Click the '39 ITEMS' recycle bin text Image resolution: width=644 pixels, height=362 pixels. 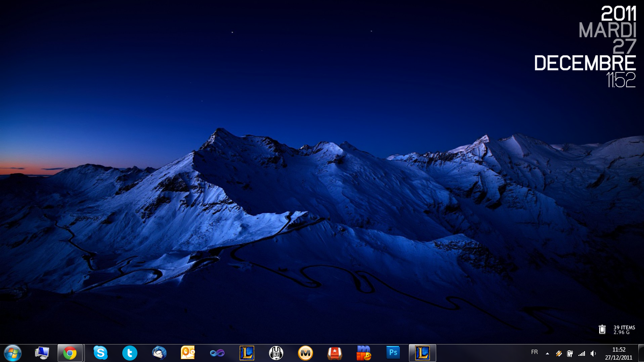pyautogui.click(x=624, y=328)
